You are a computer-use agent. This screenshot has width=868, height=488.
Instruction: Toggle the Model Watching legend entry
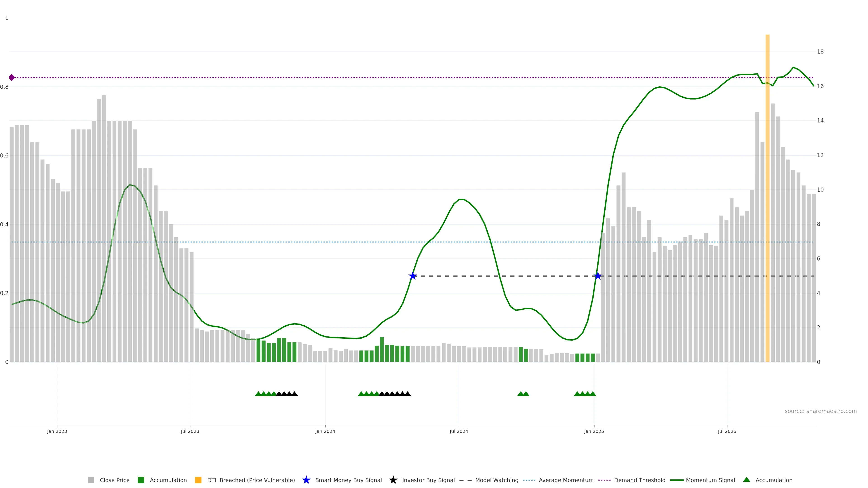pos(496,480)
